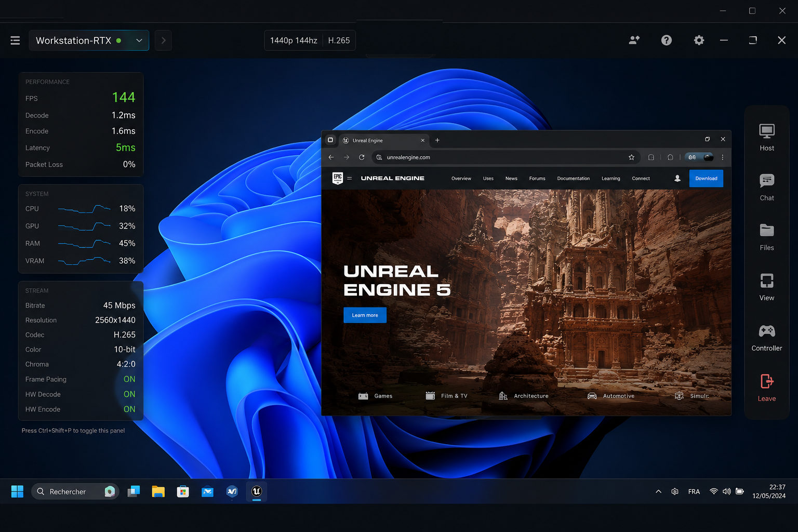Click the Learn more button
This screenshot has height=532, width=798.
(365, 315)
